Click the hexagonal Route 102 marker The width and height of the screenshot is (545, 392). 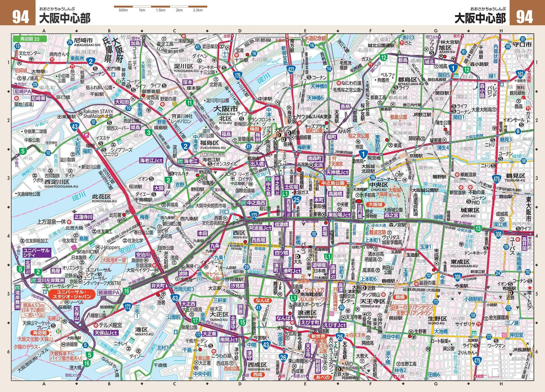[x=313, y=234]
